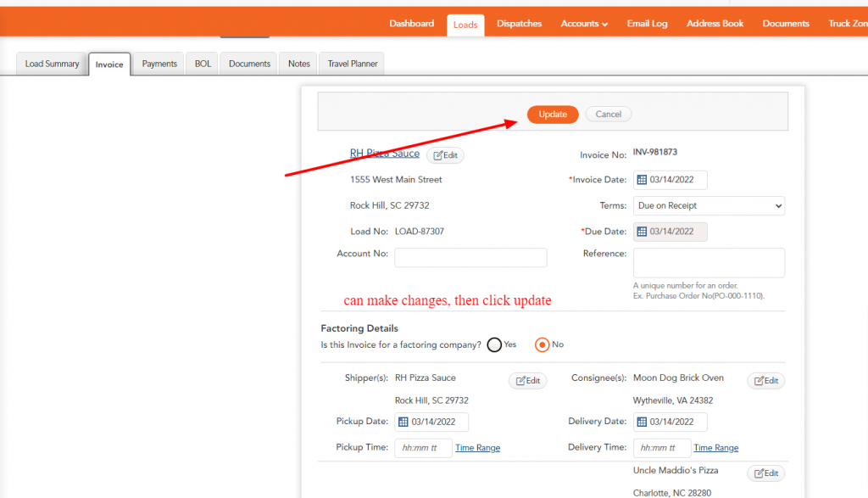868x498 pixels.
Task: Select No for factoring company
Action: pyautogui.click(x=542, y=344)
